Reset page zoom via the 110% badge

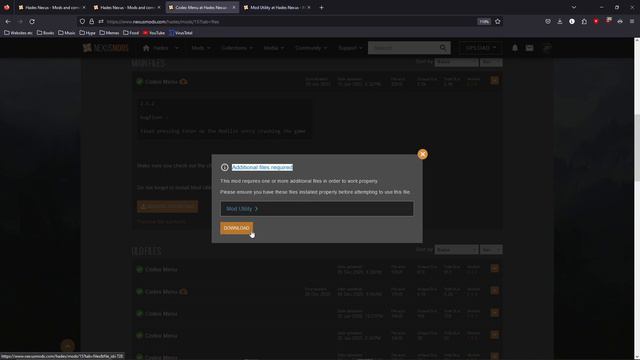[x=484, y=21]
